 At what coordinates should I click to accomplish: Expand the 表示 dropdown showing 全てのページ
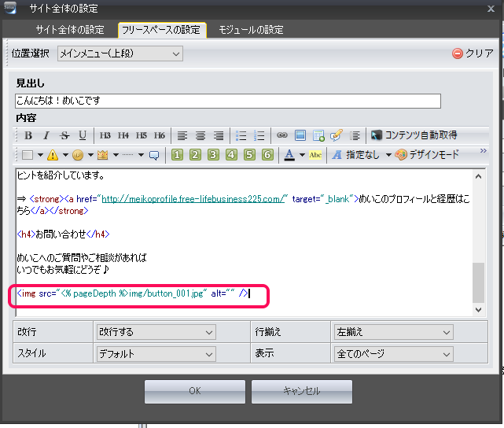coord(392,354)
